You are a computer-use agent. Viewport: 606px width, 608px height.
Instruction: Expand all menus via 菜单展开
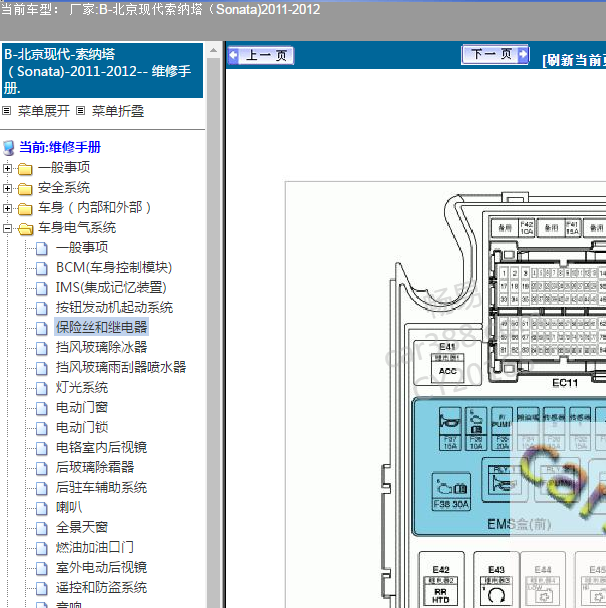(44, 111)
